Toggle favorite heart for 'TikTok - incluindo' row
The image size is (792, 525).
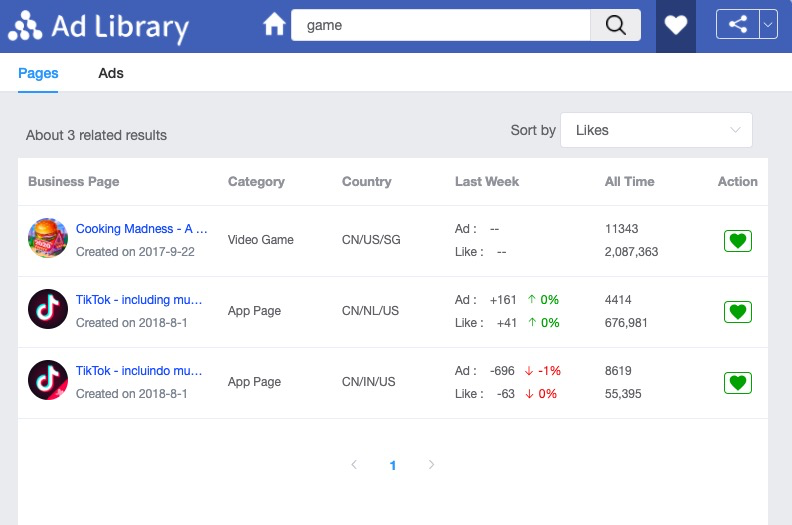737,383
